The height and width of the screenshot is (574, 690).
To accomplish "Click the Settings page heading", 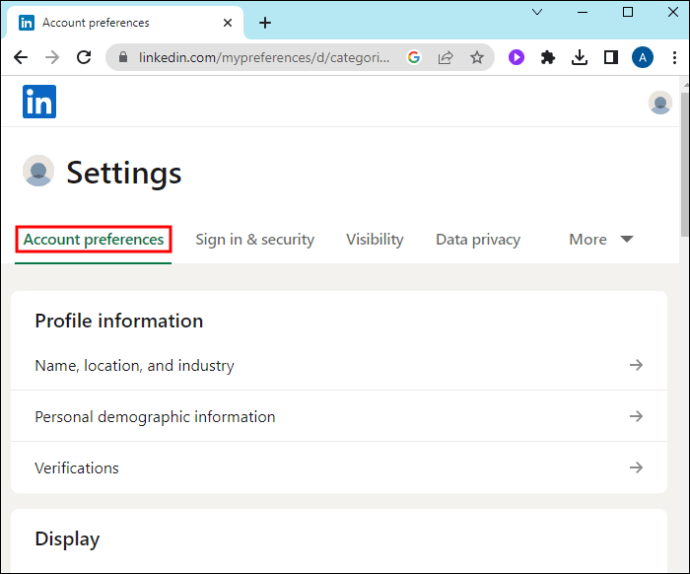I will 124,173.
